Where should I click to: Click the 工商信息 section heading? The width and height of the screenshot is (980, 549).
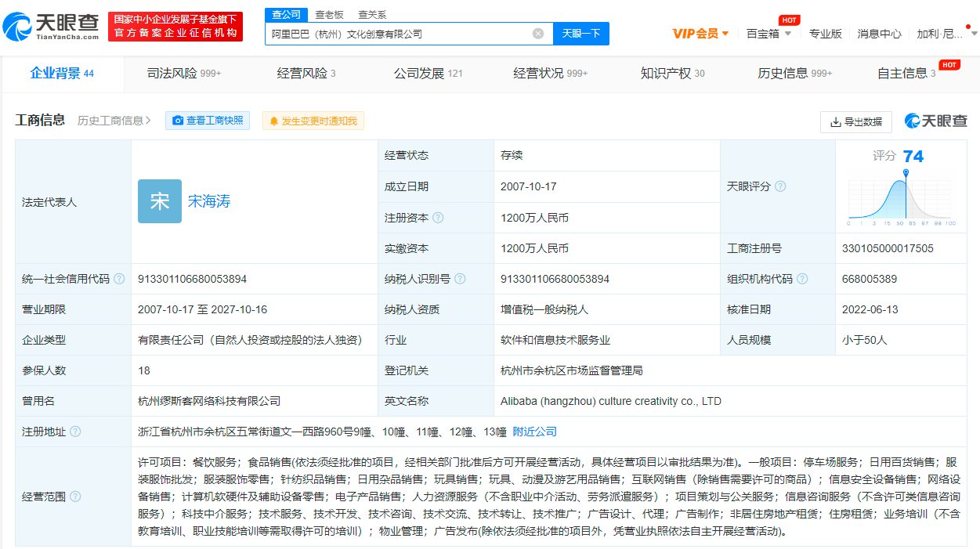tap(41, 120)
